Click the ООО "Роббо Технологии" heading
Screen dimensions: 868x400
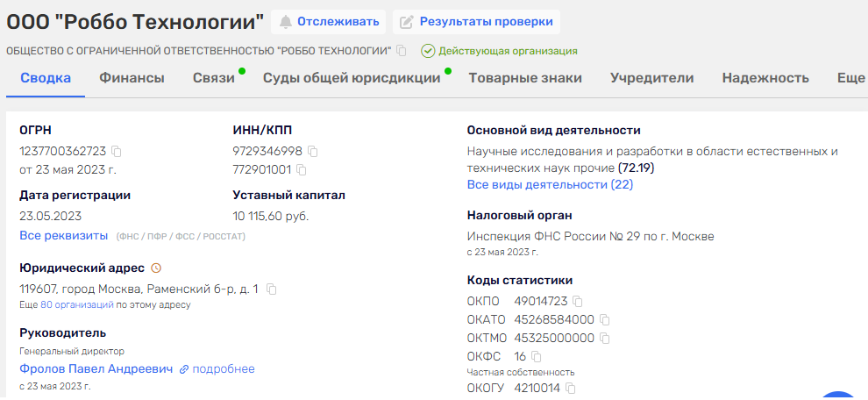click(x=135, y=22)
